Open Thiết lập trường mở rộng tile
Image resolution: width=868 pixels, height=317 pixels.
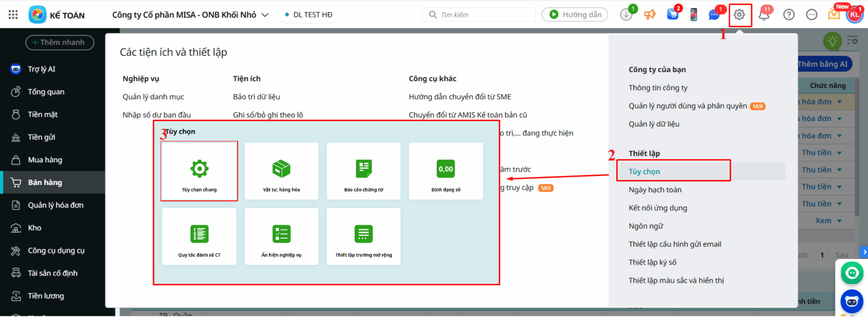click(363, 237)
